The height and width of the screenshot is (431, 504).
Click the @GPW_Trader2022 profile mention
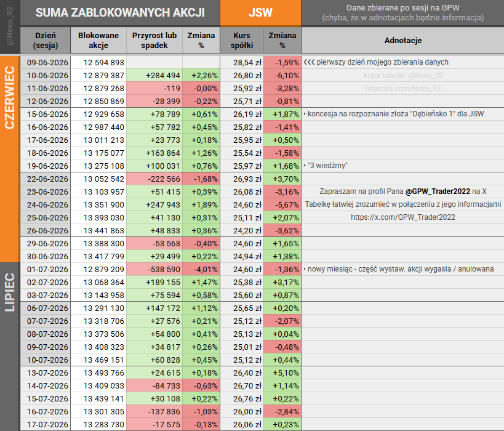[438, 191]
